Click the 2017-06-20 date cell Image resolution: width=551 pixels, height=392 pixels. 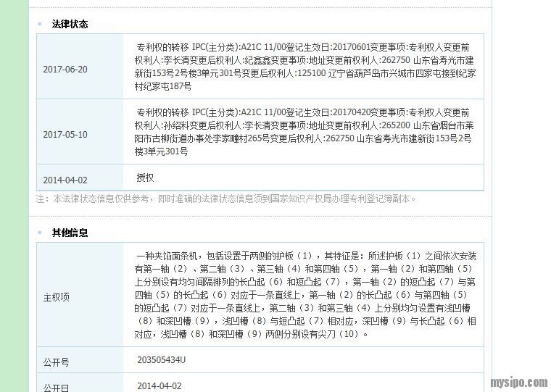[x=65, y=70]
